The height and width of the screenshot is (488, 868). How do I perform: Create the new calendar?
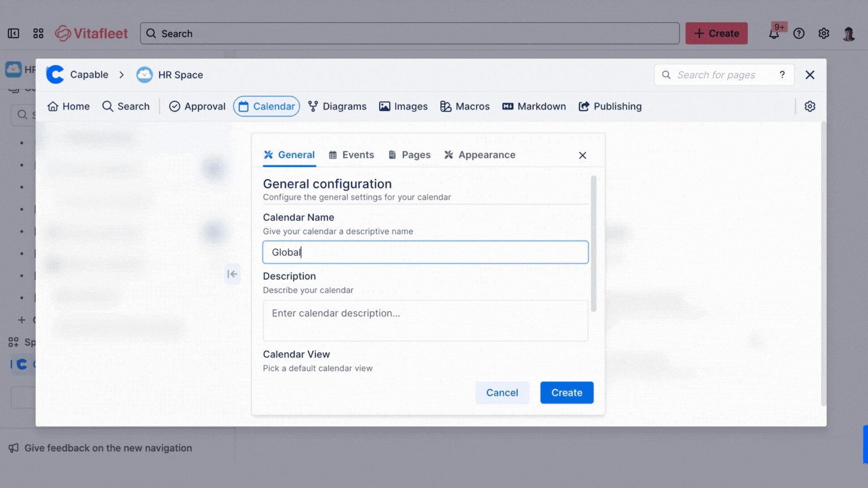coord(567,393)
